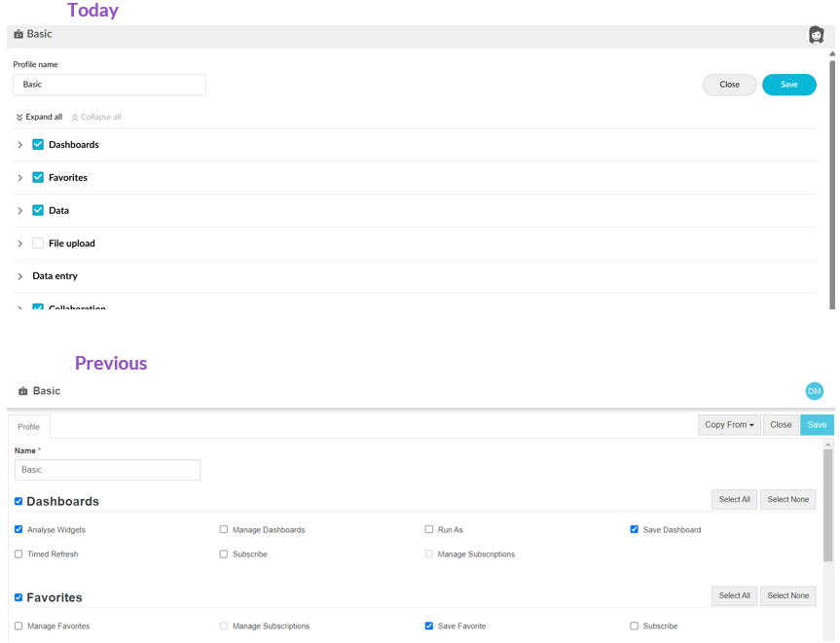
Task: Open the user avatar menu in Today view
Action: coord(816,35)
